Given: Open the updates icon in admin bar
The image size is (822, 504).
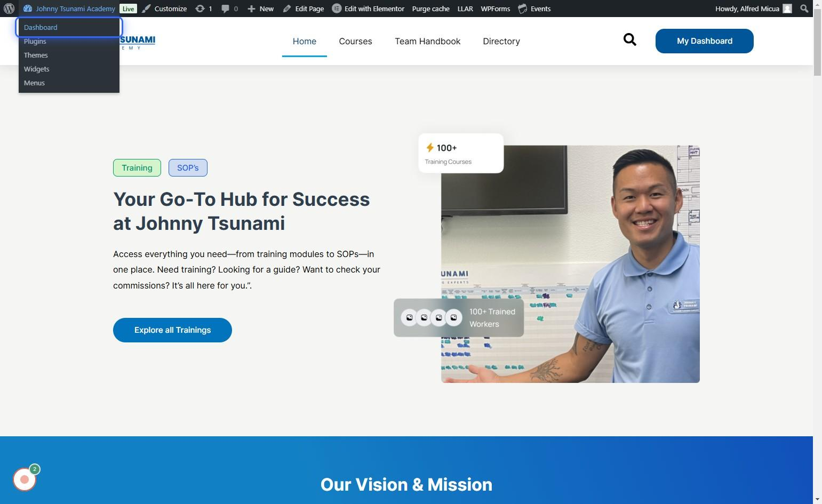Looking at the screenshot, I should [x=201, y=9].
